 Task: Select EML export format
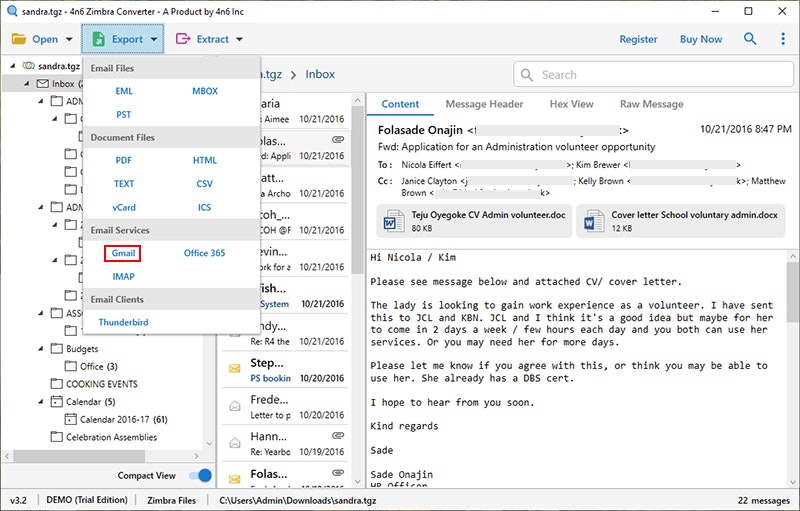click(124, 91)
